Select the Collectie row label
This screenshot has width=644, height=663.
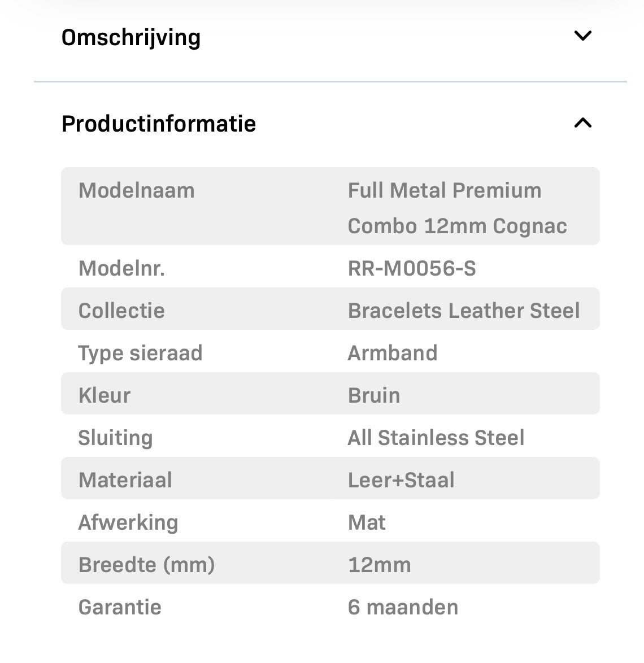[x=121, y=311]
